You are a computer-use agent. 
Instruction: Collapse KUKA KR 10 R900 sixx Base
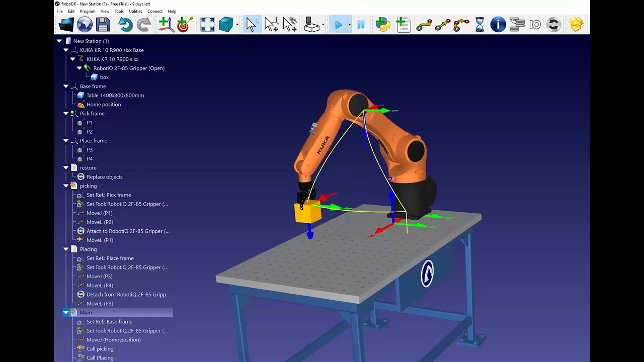66,50
